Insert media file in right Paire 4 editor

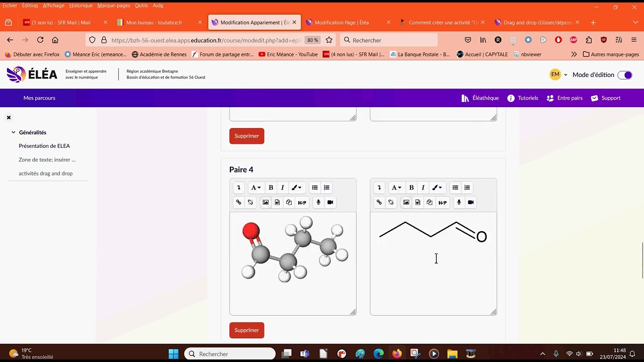point(418,202)
